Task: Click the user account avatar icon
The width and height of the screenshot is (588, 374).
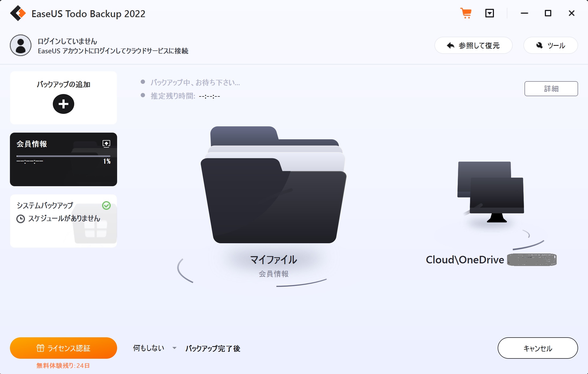Action: click(x=21, y=45)
